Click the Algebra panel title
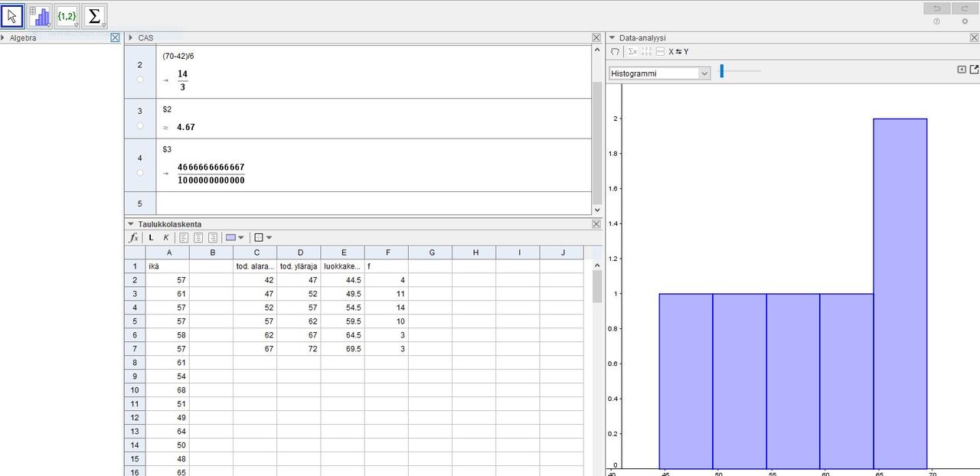 pyautogui.click(x=22, y=37)
